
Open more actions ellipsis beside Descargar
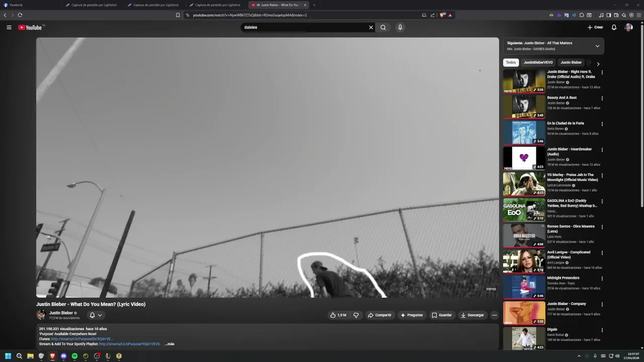pyautogui.click(x=495, y=315)
